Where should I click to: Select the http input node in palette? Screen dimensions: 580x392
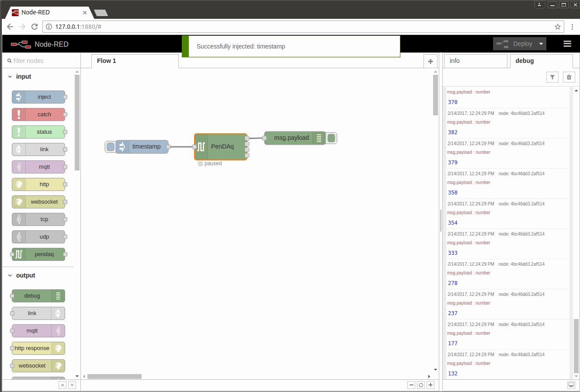[38, 184]
